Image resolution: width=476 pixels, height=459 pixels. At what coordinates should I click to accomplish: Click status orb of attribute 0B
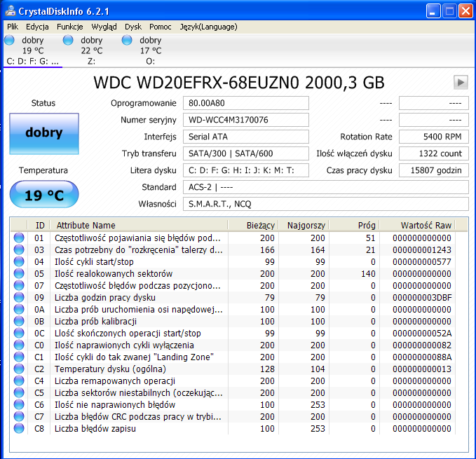19,321
